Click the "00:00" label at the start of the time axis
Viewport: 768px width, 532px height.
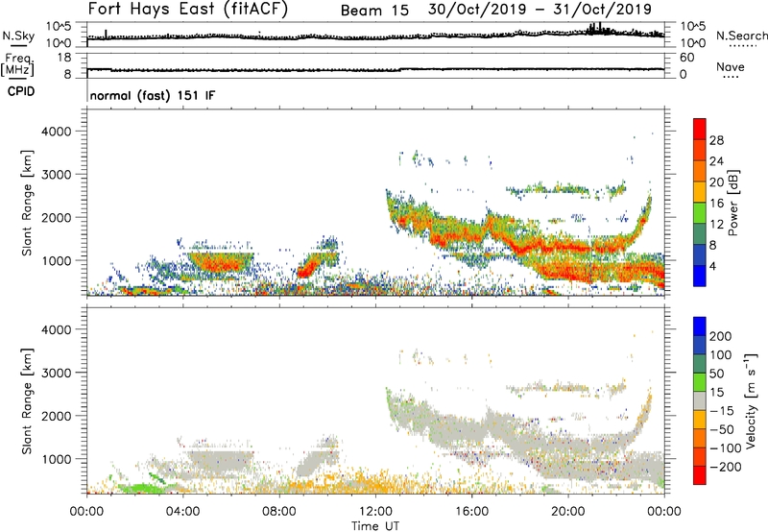pyautogui.click(x=86, y=512)
